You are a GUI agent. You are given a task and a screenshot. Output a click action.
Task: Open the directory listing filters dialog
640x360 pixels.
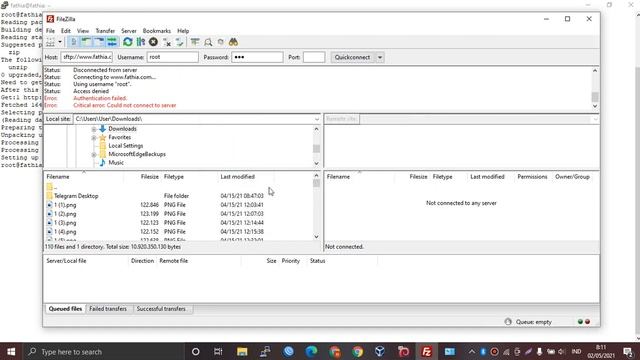point(195,42)
